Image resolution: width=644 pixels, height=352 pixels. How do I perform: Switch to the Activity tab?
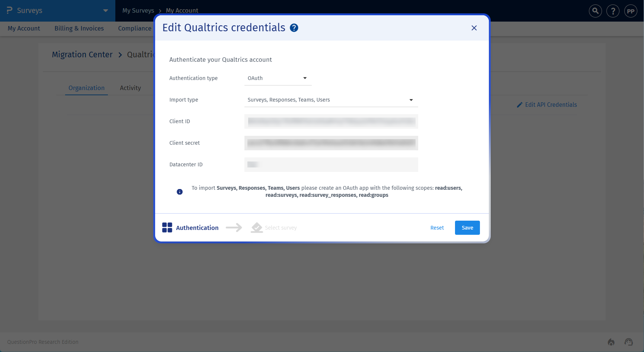tap(130, 88)
